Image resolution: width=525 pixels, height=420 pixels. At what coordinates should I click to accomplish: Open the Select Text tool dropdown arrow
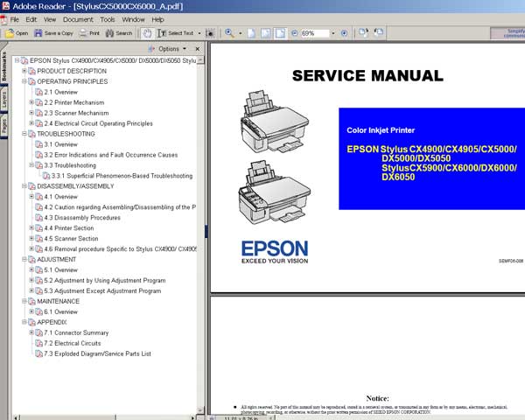199,33
